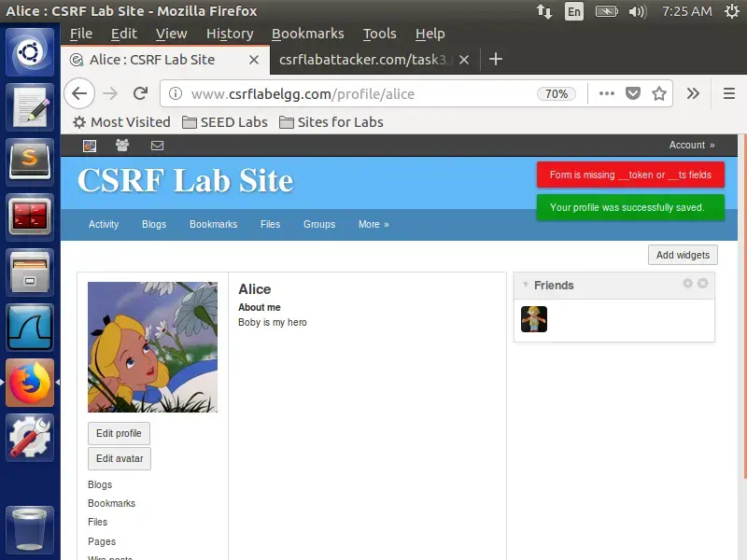Open Pages link in profile sidebar
Image resolution: width=747 pixels, height=560 pixels.
click(x=102, y=541)
